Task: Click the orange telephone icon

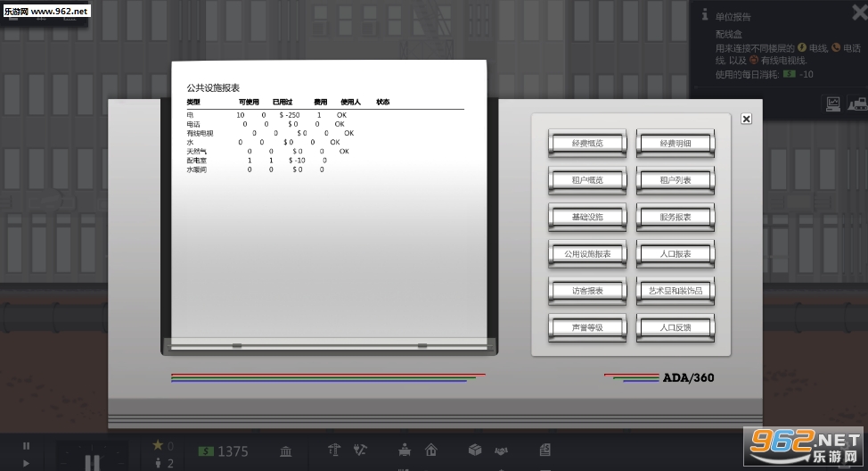Action: pyautogui.click(x=836, y=47)
